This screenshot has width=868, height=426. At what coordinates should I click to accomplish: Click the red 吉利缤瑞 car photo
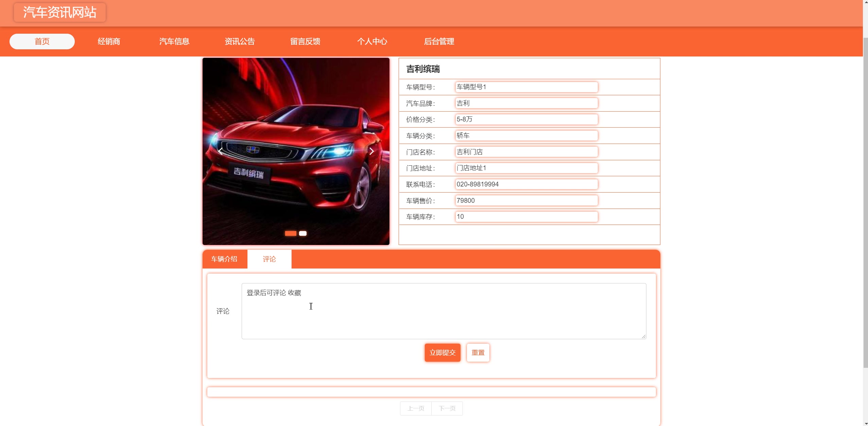pos(296,151)
